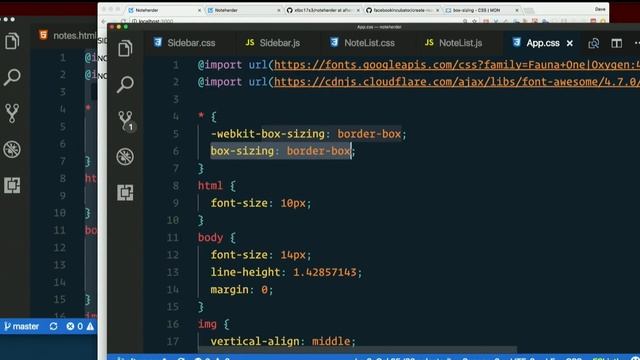Click 'margin: 0' on line 14
This screenshot has height=360, width=640.
(x=242, y=290)
